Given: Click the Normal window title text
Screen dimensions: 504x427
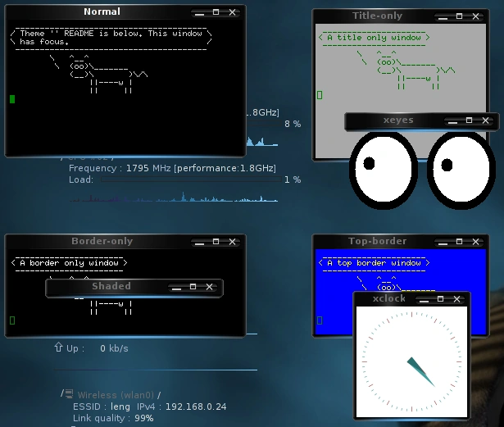Looking at the screenshot, I should (x=102, y=12).
